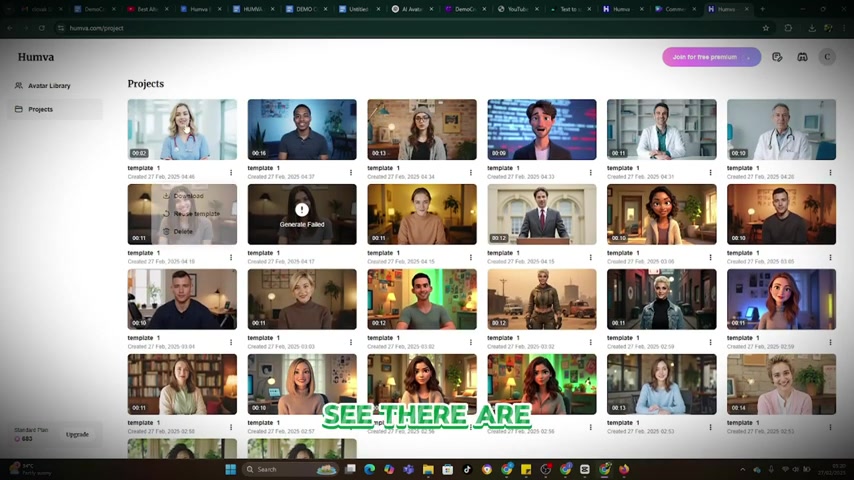
Task: Open options for project created 04:46
Action: pos(231,173)
